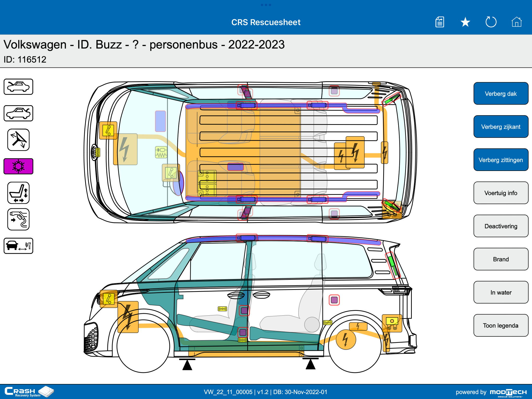Viewport: 532px width, 399px height.
Task: Select the steering column adjustment icon
Action: tap(18, 140)
